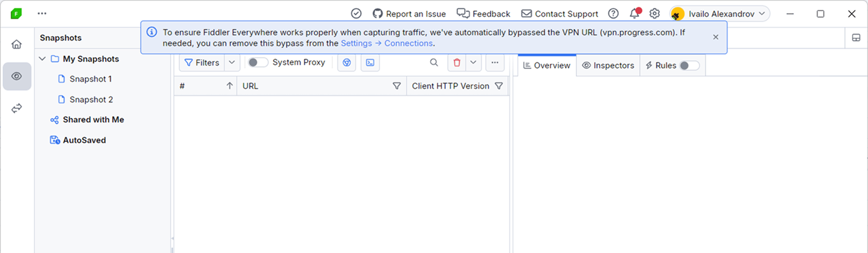This screenshot has height=253, width=868.
Task: Click the Shared with Me share icon
Action: (54, 120)
